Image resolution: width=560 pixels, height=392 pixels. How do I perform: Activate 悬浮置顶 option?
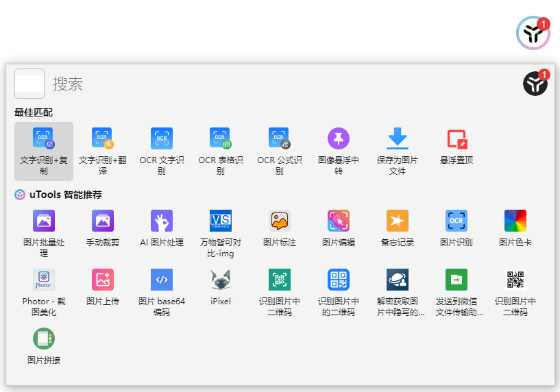(456, 139)
